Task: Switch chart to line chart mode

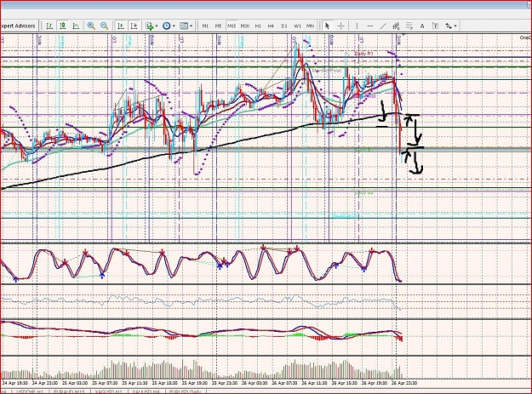Action: click(76, 26)
